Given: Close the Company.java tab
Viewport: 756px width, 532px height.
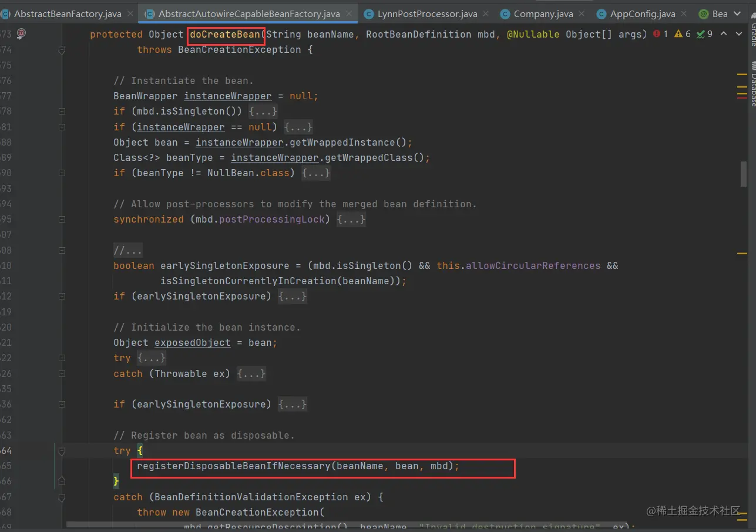Looking at the screenshot, I should 582,14.
